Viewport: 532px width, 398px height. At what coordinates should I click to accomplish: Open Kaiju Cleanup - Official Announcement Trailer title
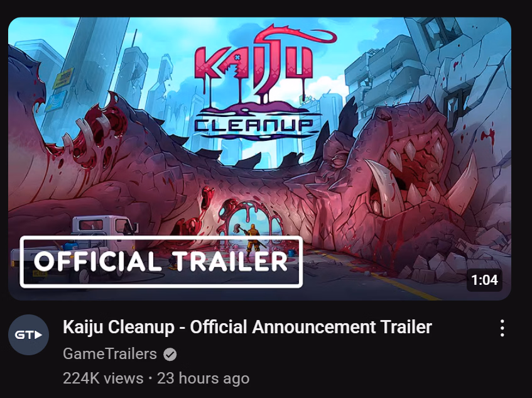point(247,327)
